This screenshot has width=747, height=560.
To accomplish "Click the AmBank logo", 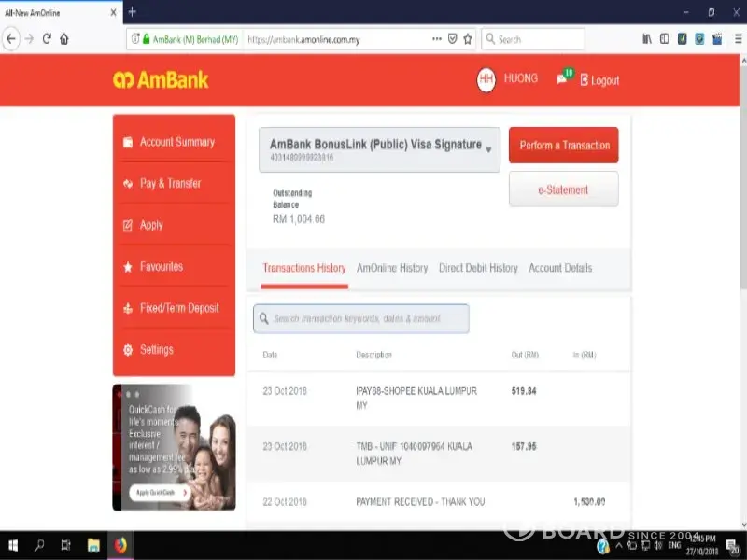I will 161,79.
